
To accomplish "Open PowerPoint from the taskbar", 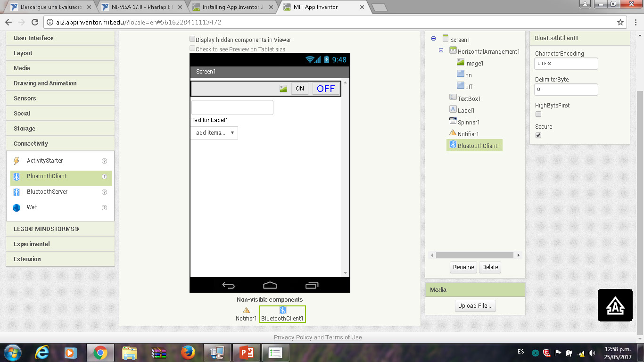I will 247,353.
